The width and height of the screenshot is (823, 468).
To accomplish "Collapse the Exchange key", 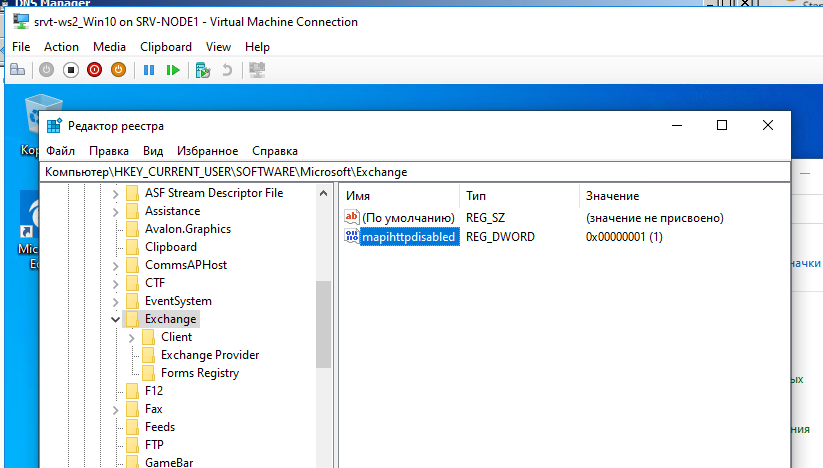I will click(x=115, y=319).
